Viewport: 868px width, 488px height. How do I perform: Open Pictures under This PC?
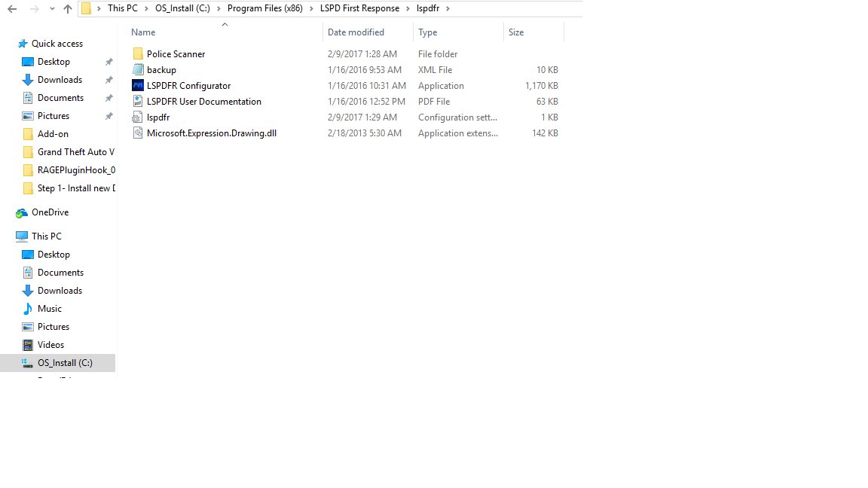[53, 327]
